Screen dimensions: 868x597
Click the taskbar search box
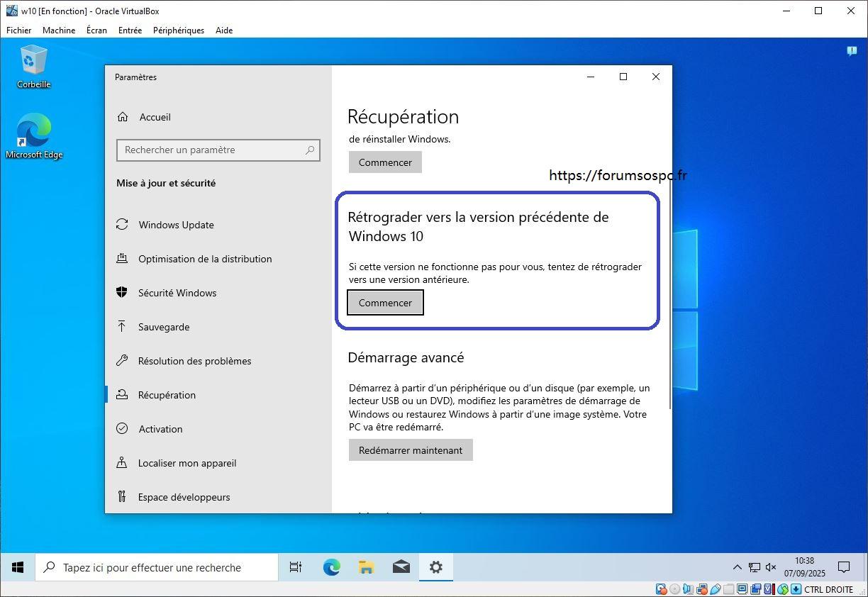[x=157, y=567]
